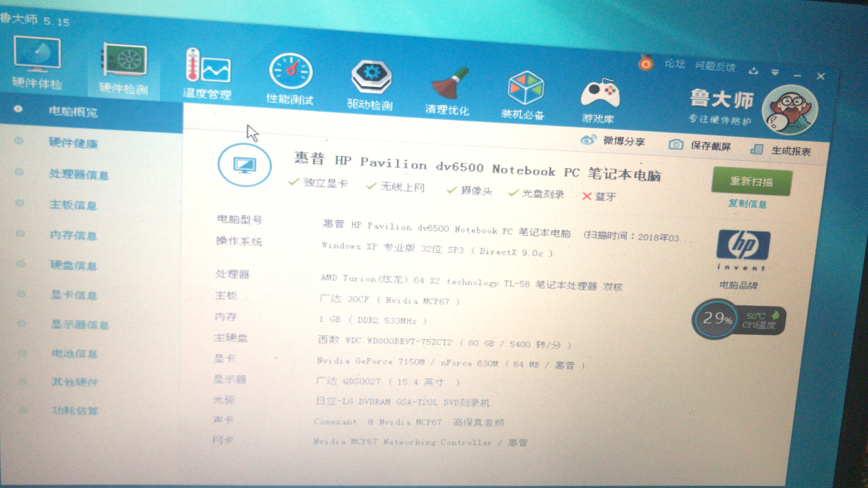Click the Nvidia MCP67 motherboard value
This screenshot has height=488, width=868.
389,300
